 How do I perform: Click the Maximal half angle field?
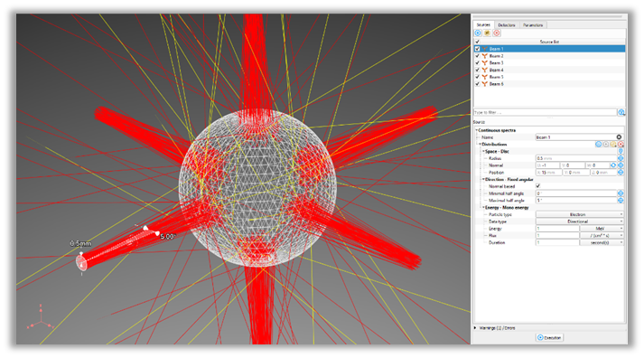[576, 201]
